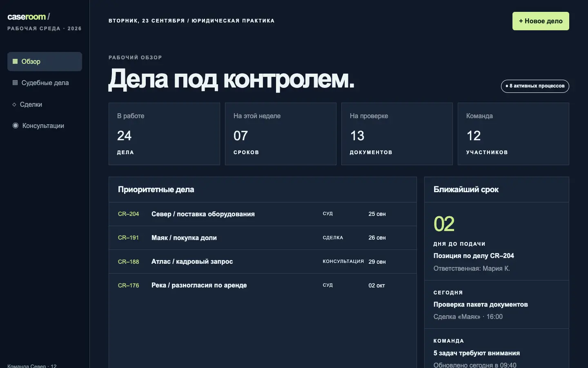
Task: Open case link CR–176
Action: [128, 285]
